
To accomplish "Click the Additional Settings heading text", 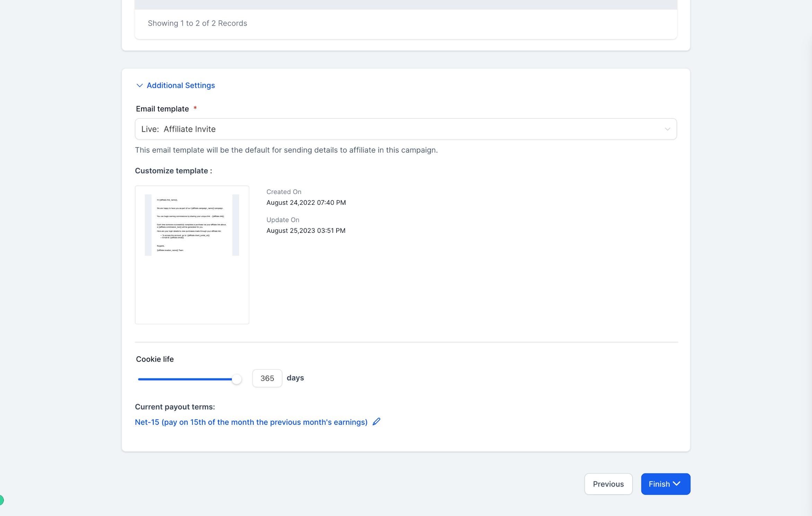I will point(181,85).
